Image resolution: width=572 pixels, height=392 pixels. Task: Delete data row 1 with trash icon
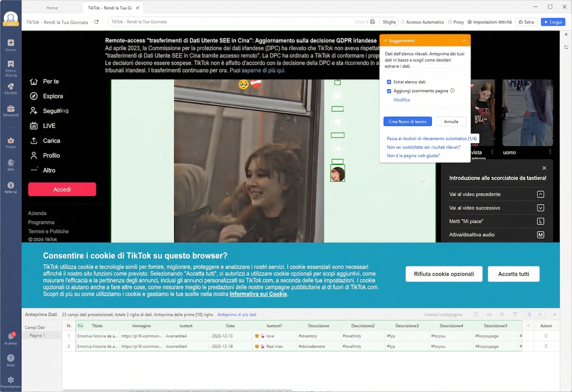546,336
